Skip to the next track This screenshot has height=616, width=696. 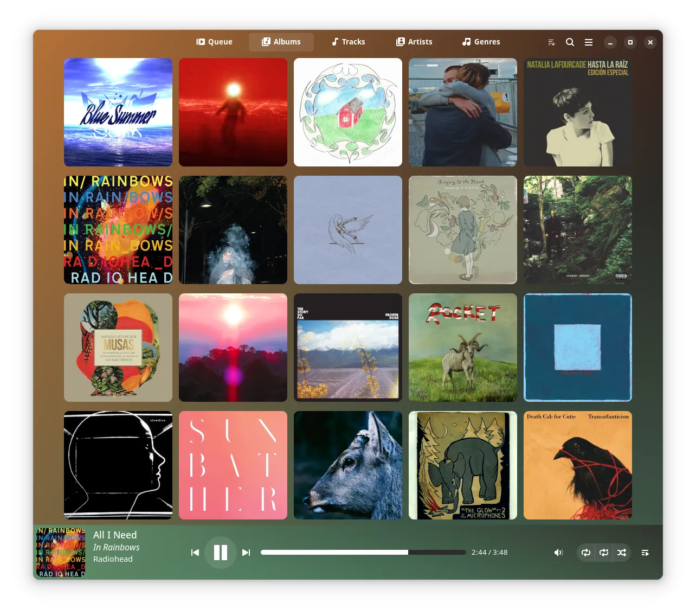tap(246, 553)
